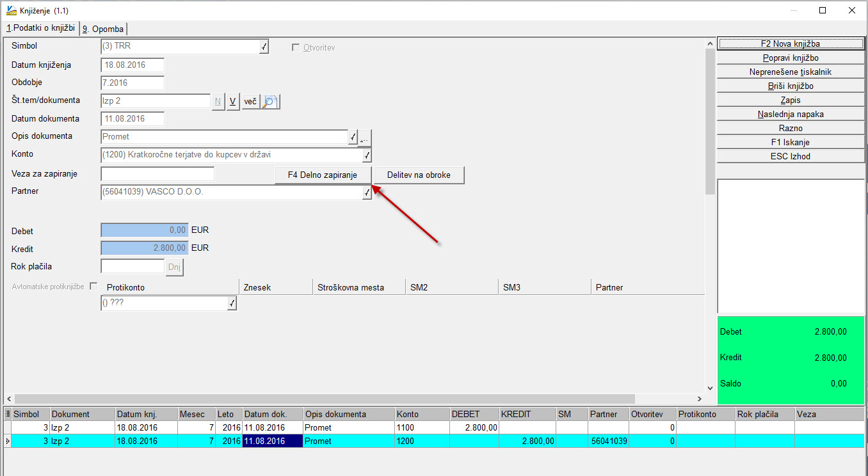Select the grid row with konto 1100

click(434, 427)
